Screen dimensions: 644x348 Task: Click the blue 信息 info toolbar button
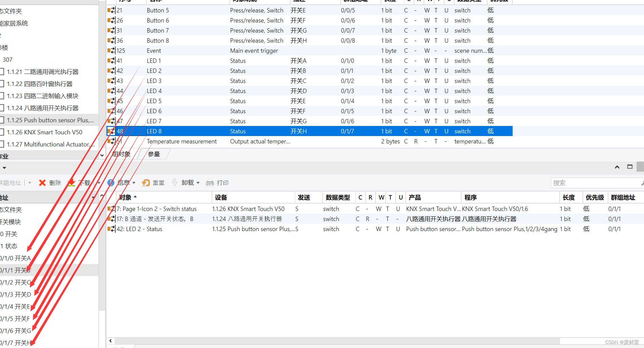119,183
